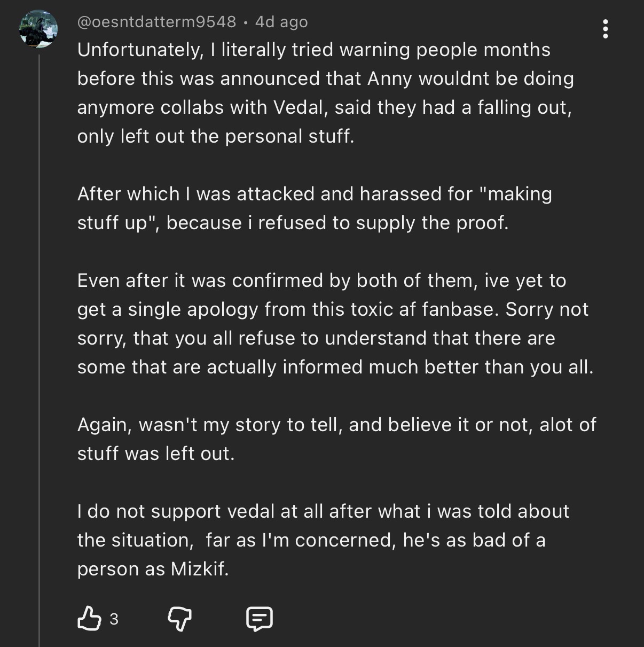Open the commenter's profile picture
The image size is (644, 647).
(x=38, y=29)
